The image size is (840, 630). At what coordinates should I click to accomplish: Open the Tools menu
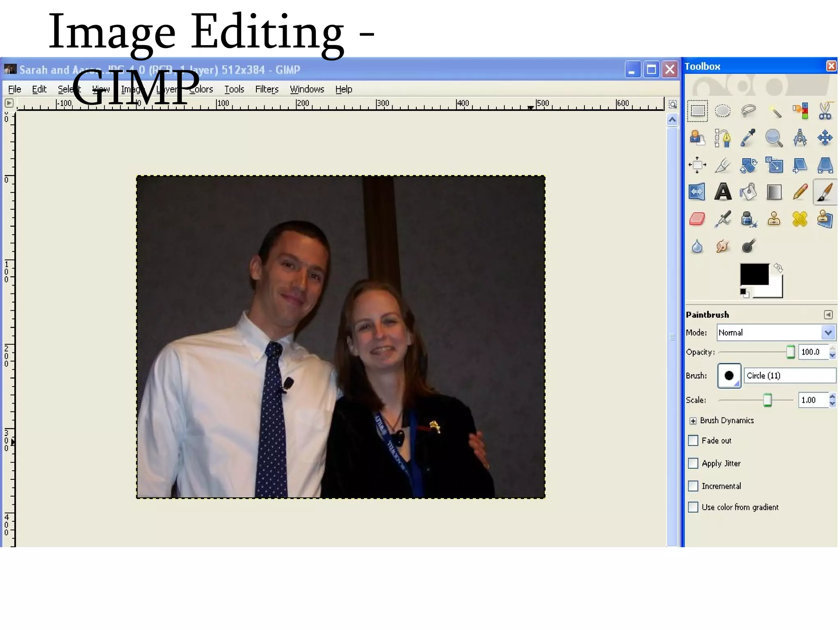[234, 89]
